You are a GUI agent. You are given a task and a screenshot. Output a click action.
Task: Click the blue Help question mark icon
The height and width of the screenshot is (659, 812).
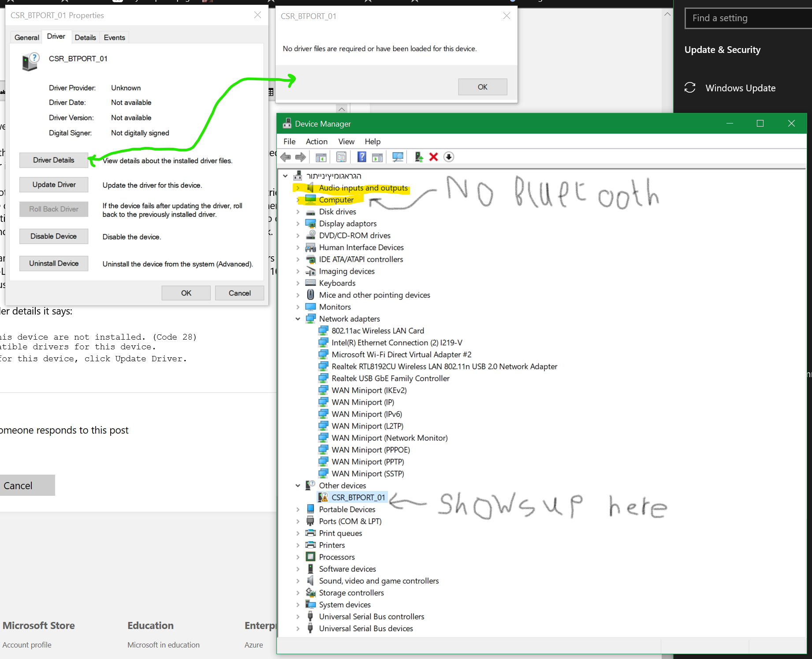tap(361, 157)
